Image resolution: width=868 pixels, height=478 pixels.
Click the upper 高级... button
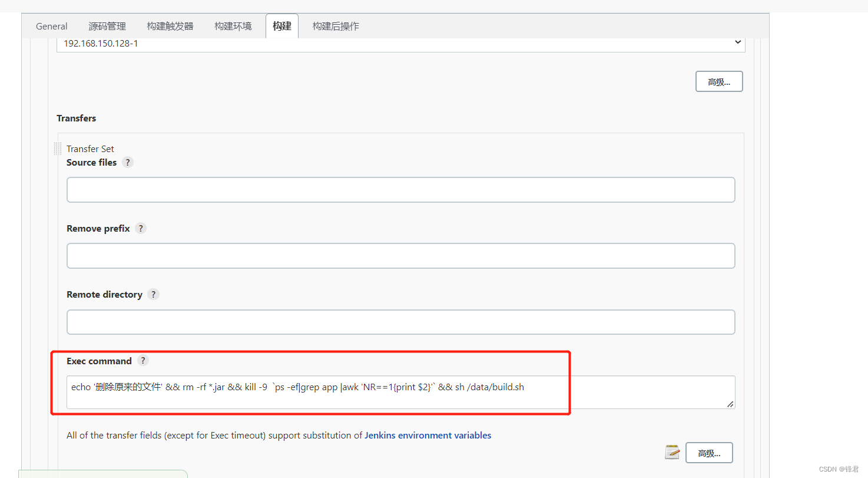click(x=719, y=82)
